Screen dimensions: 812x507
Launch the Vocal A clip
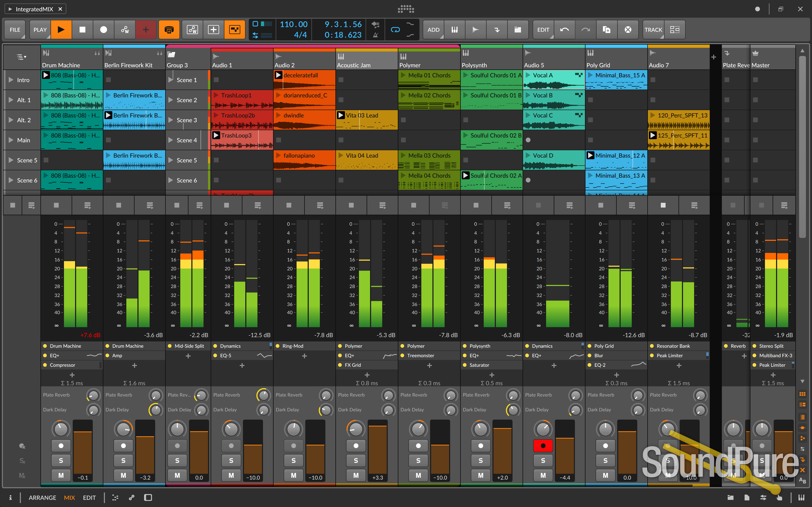528,76
